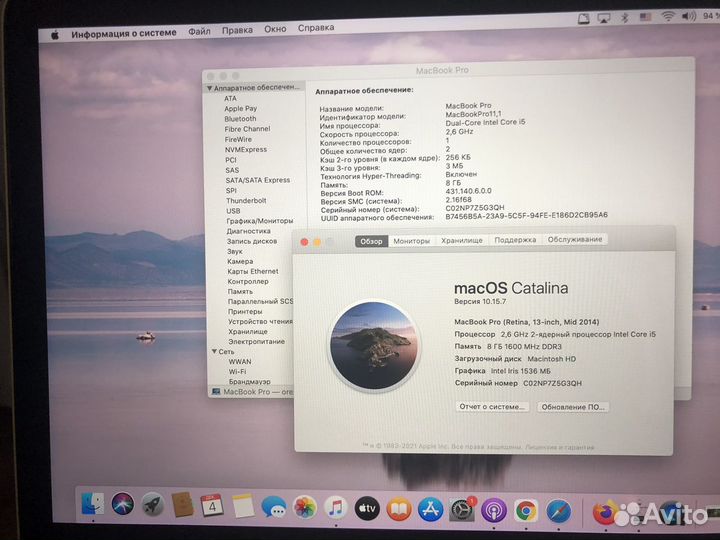Open Launchpad rocket icon in Dock
720x540 pixels.
(153, 505)
